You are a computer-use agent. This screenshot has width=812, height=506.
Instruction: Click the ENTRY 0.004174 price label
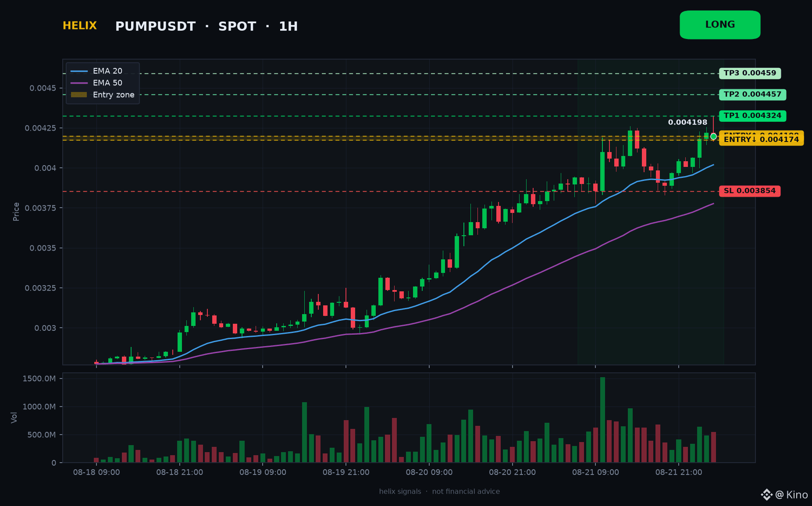(761, 140)
